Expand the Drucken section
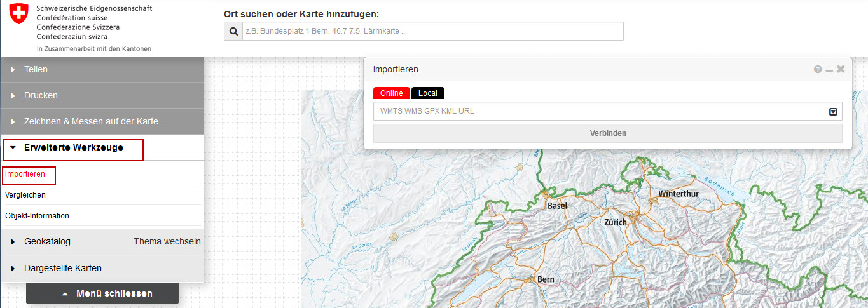The image size is (868, 308). point(41,95)
